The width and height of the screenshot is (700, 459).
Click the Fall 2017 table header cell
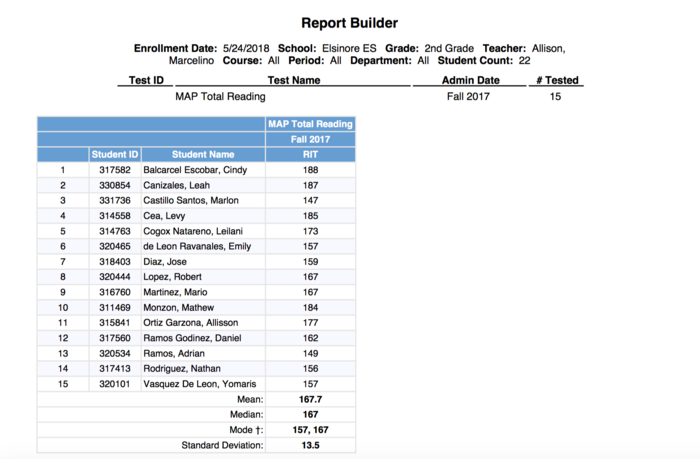click(309, 139)
